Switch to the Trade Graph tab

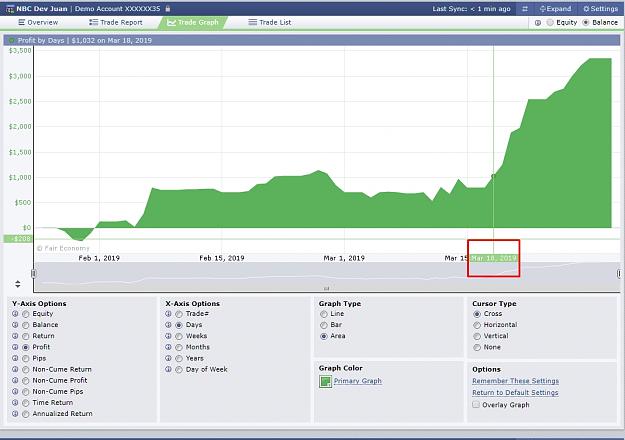[193, 23]
